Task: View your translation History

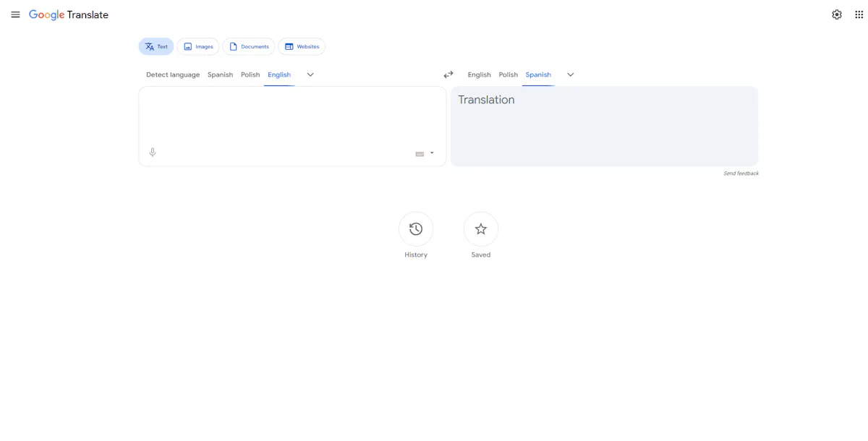Action: pyautogui.click(x=416, y=228)
